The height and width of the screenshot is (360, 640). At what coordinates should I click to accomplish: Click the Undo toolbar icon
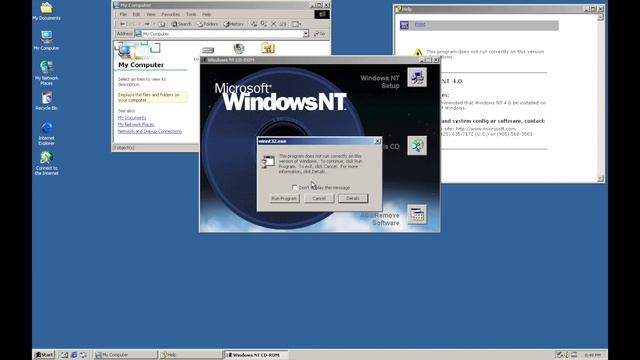point(283,24)
